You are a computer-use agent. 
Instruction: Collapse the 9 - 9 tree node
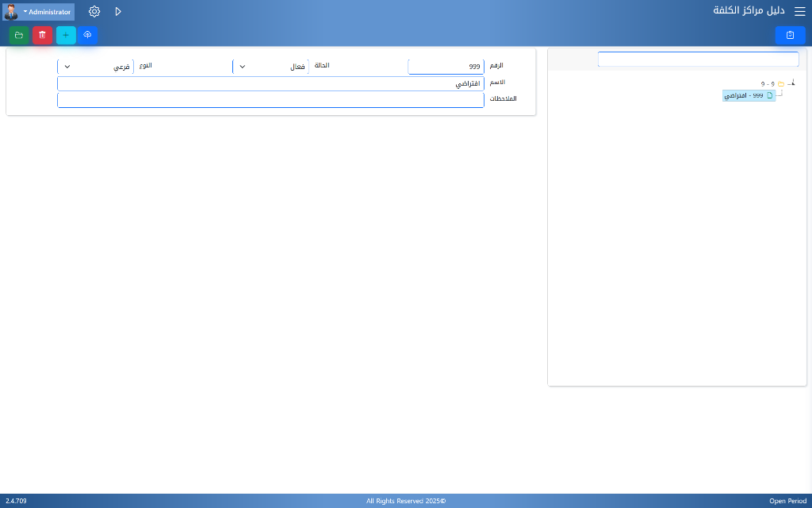pos(792,83)
